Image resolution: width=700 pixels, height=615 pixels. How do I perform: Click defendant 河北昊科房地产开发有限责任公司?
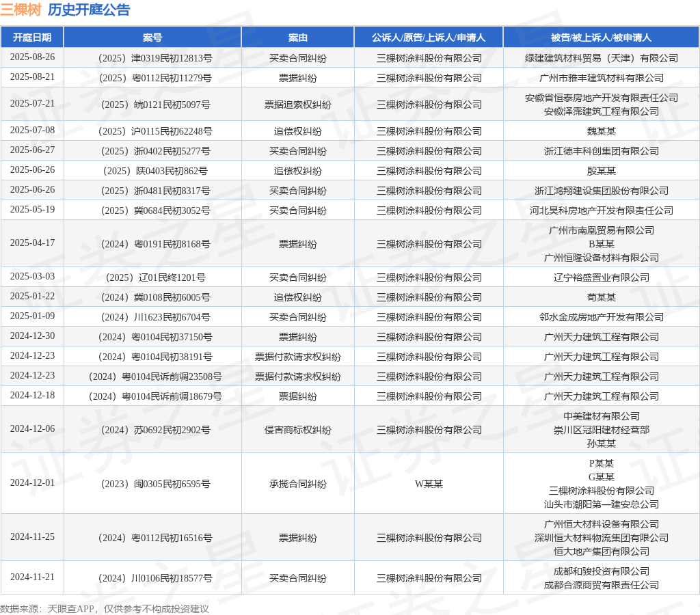click(602, 210)
